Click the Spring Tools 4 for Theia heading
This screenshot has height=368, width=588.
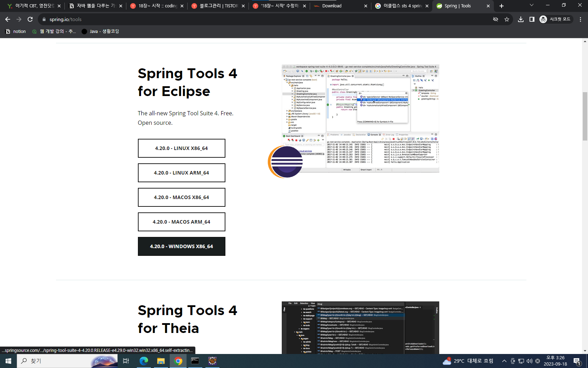(187, 319)
